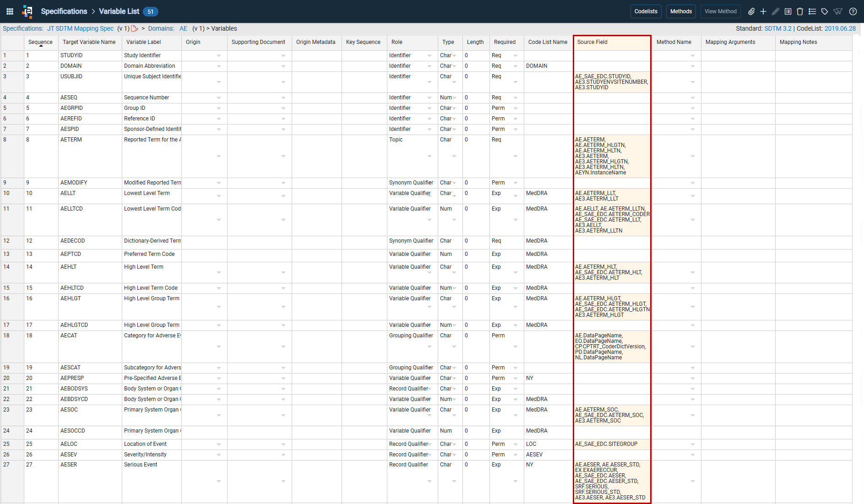Viewport: 864px width, 504px height.
Task: Expand the Supporting Document dropdown in the DOMAIN row
Action: coord(283,66)
